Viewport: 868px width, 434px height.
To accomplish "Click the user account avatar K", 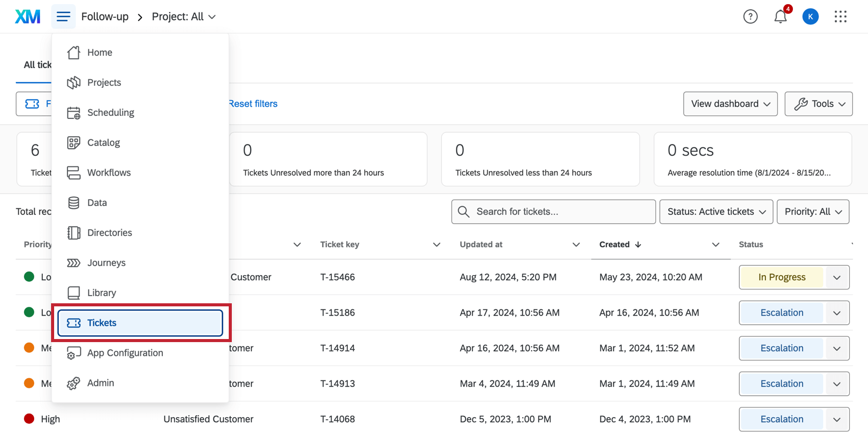I will pos(810,17).
